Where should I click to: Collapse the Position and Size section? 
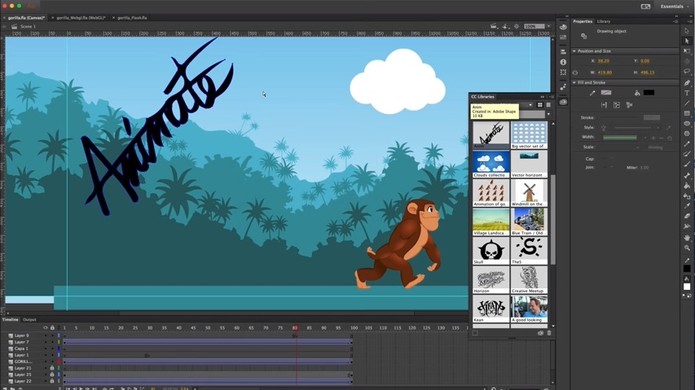pos(574,51)
